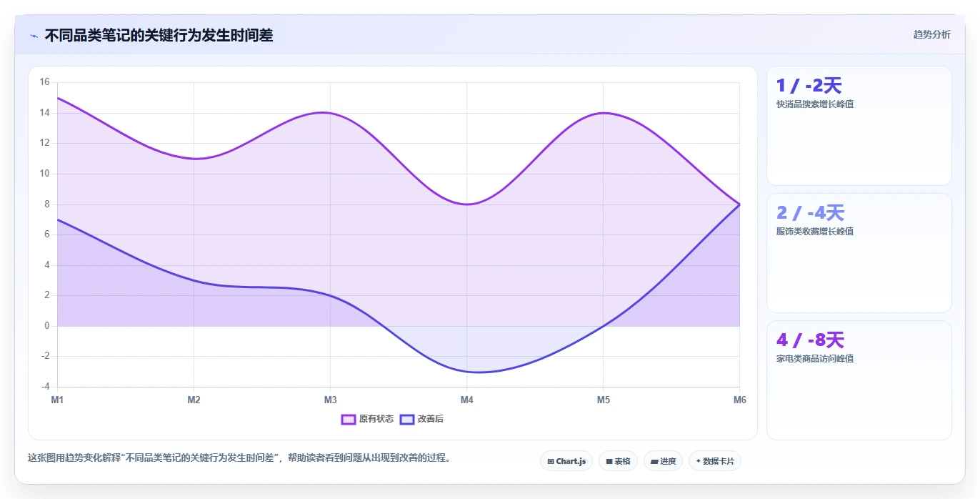Click the 进度 tag
This screenshot has width=980, height=499.
coord(663,461)
